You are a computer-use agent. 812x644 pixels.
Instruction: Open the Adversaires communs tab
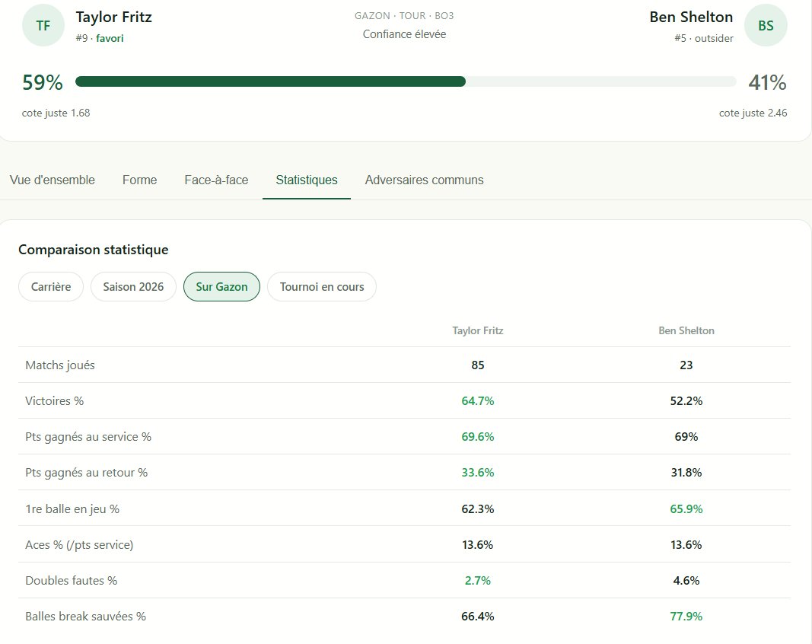424,180
